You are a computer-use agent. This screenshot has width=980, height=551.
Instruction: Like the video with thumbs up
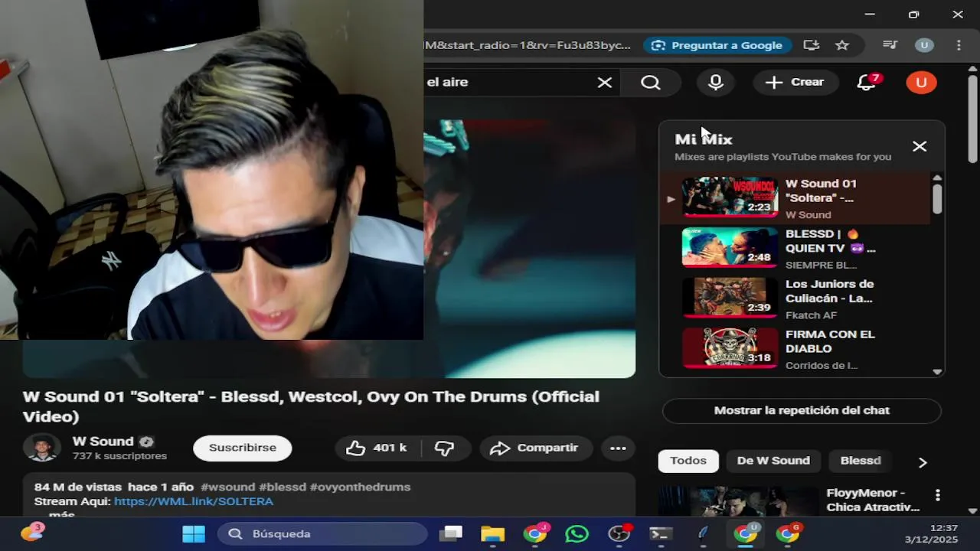376,448
